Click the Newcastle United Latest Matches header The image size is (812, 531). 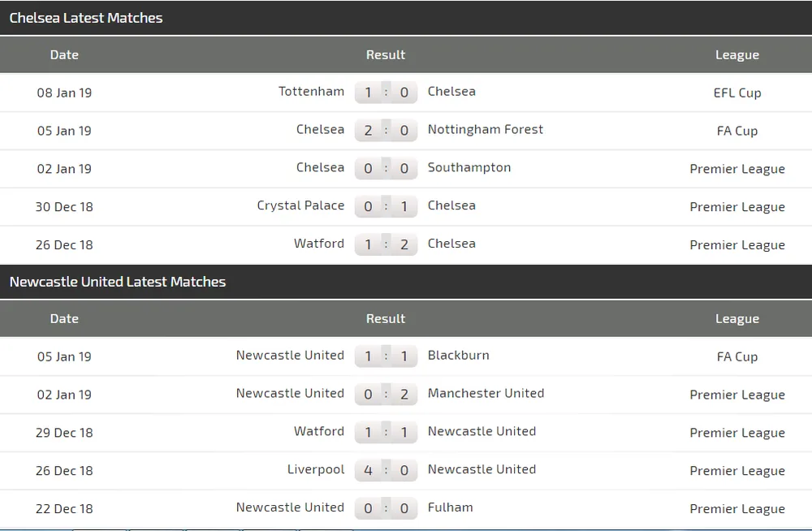click(118, 282)
